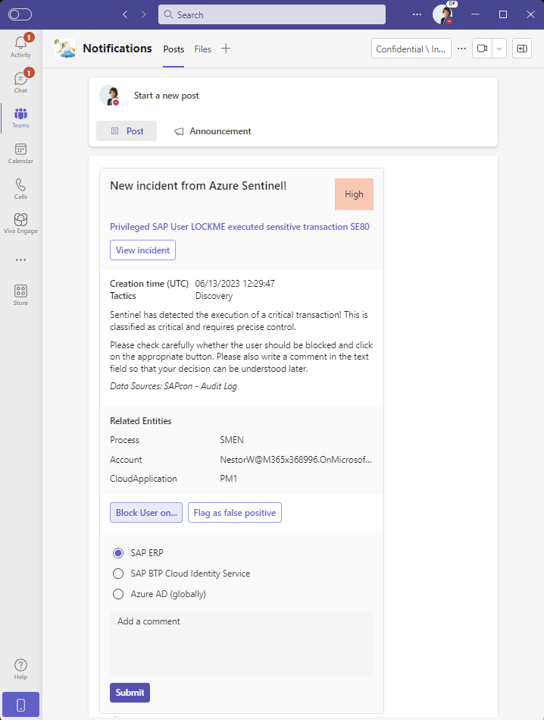Screen dimensions: 544x720
Task: Start a video meeting with camera icon
Action: click(x=482, y=48)
